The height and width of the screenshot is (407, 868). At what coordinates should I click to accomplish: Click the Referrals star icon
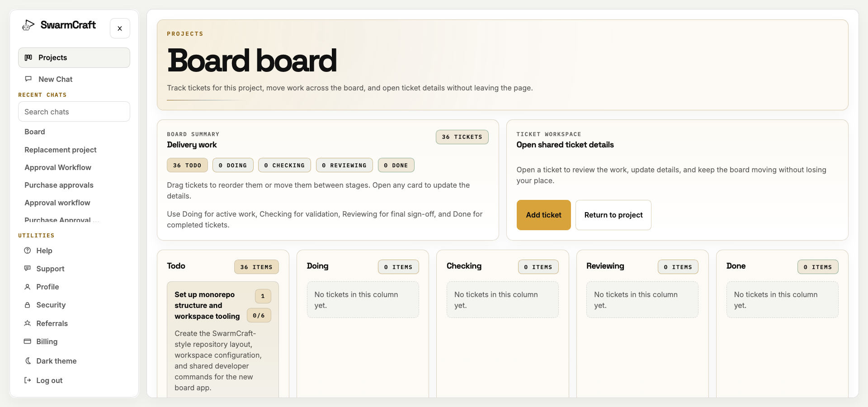(28, 323)
